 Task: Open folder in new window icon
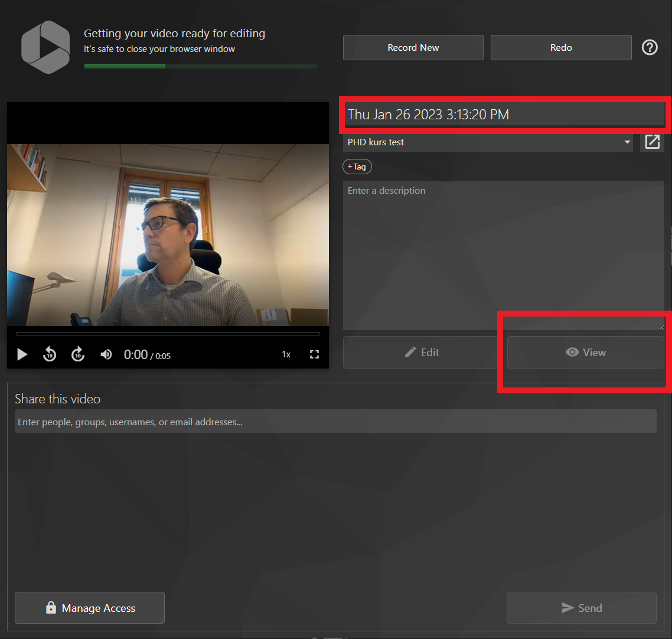coord(652,142)
